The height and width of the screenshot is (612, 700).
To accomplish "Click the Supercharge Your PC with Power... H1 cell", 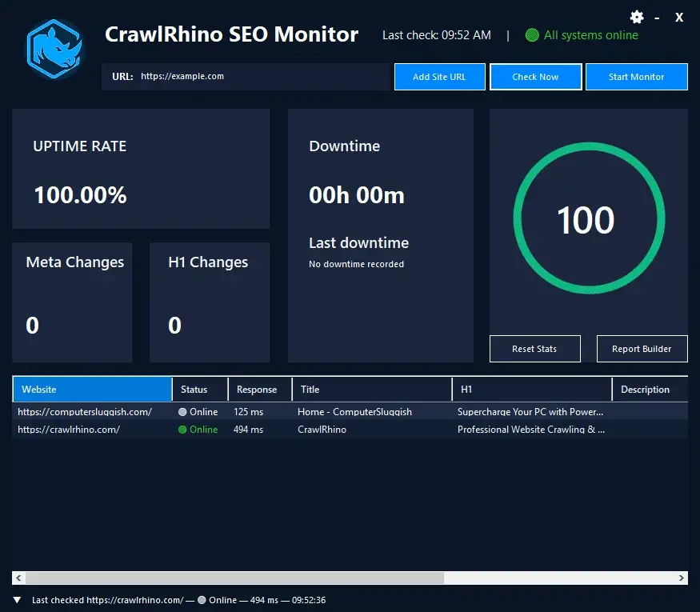I will click(530, 412).
